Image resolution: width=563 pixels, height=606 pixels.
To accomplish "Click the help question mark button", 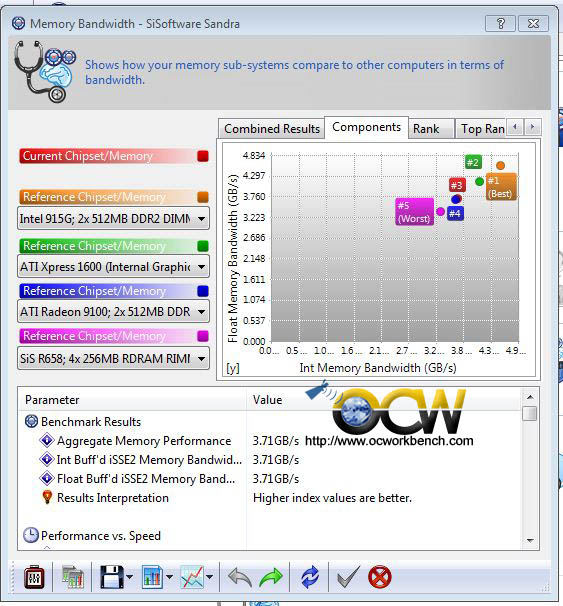I will (500, 24).
